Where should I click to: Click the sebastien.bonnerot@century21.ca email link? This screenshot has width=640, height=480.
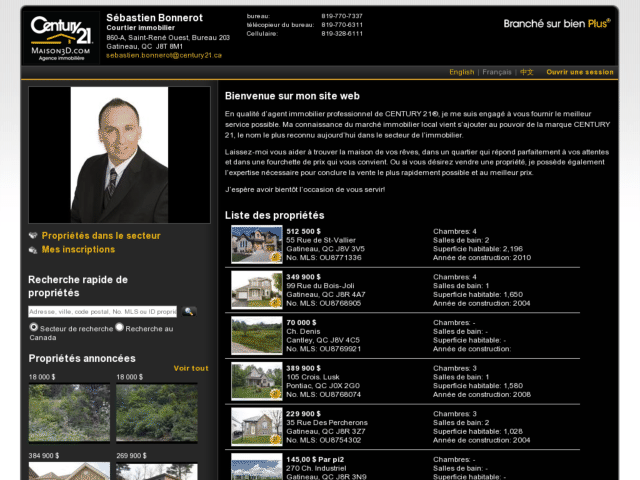[164, 55]
